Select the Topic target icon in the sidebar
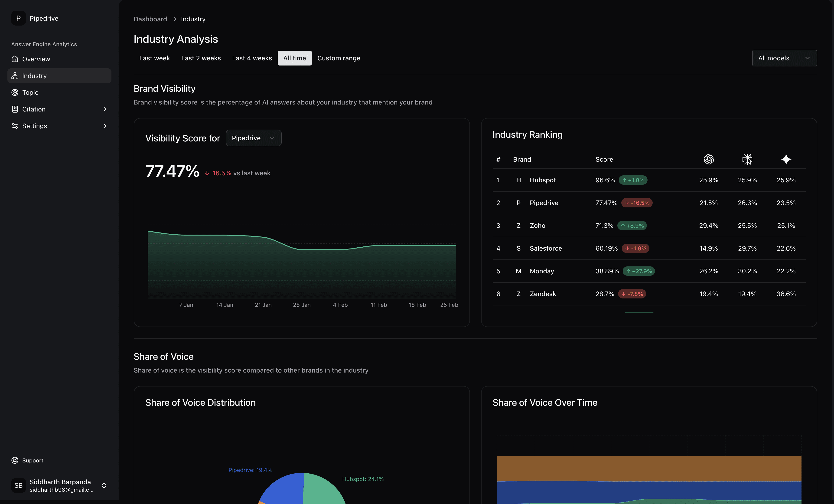Screen dimensions: 834x504 pos(15,92)
